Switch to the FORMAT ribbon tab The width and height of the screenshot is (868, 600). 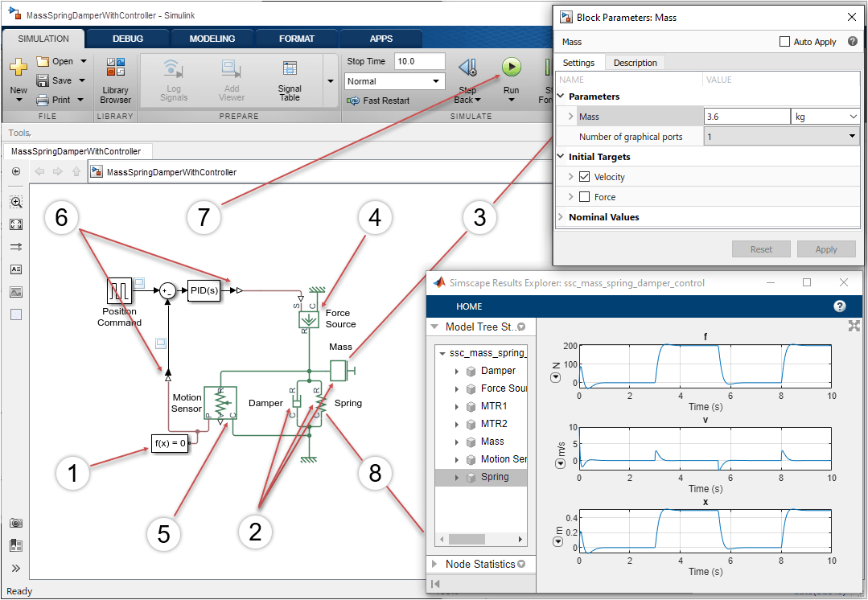296,39
